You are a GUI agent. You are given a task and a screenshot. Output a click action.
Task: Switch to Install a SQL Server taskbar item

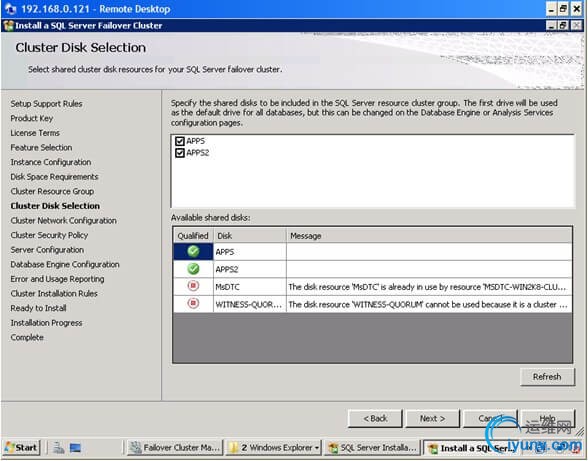pyautogui.click(x=471, y=447)
